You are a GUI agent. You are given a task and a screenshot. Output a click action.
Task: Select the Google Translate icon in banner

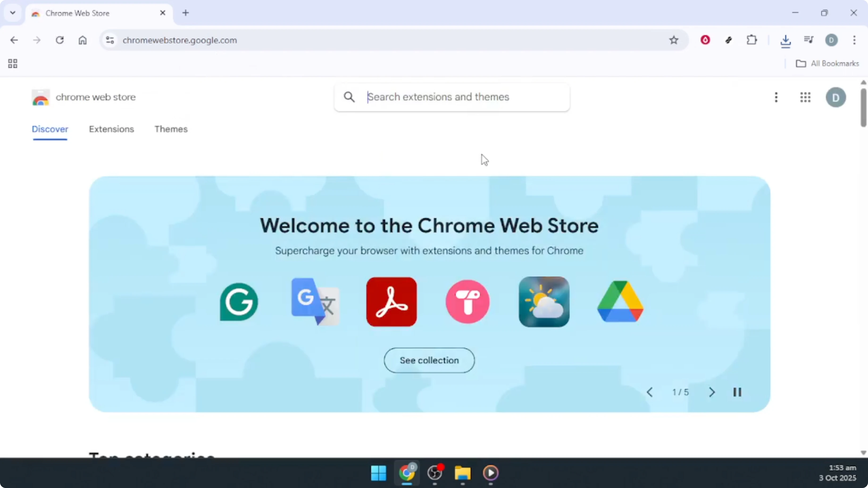click(315, 302)
